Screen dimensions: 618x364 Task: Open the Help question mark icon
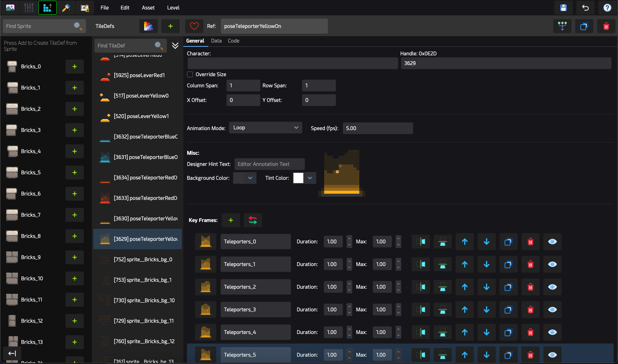tap(607, 8)
